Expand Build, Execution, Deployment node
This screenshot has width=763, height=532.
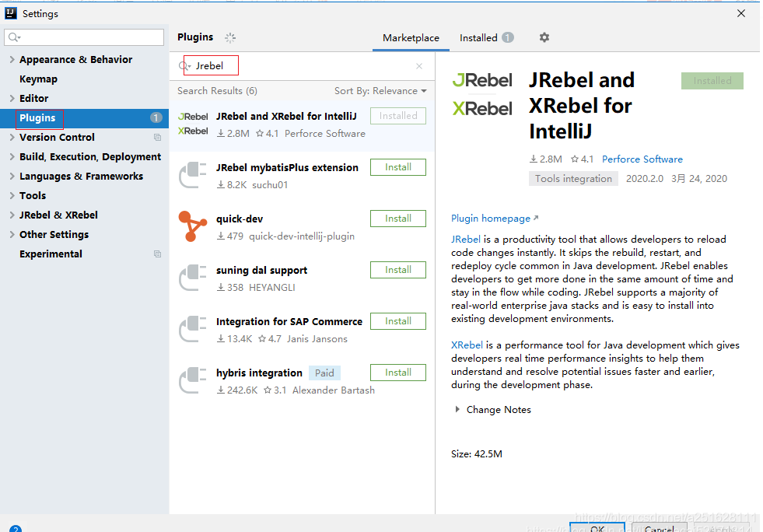point(12,157)
